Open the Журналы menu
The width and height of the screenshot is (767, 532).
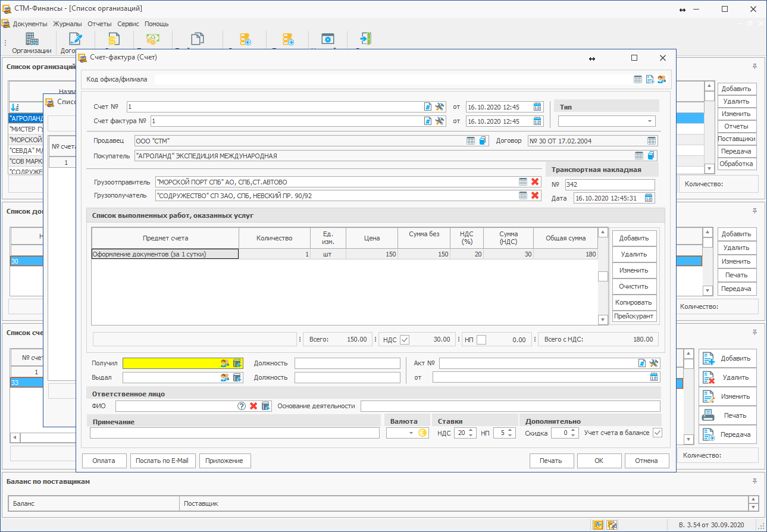67,24
